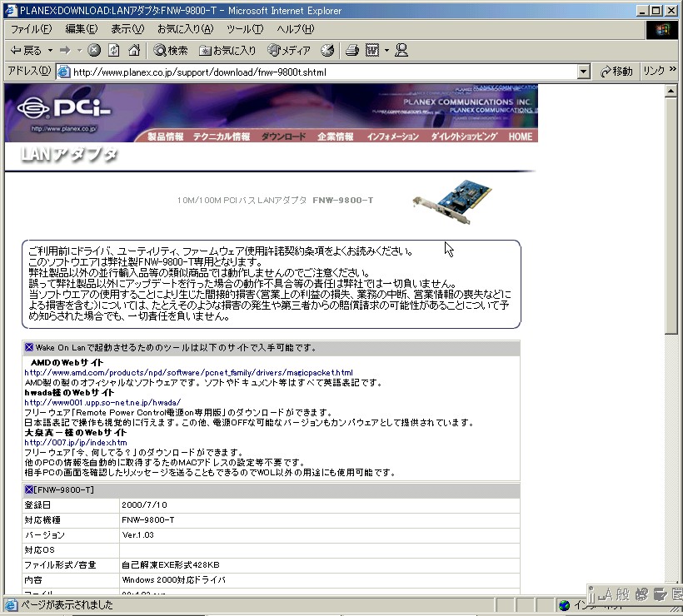Click the address bar URL field
This screenshot has height=616, width=683.
point(322,72)
